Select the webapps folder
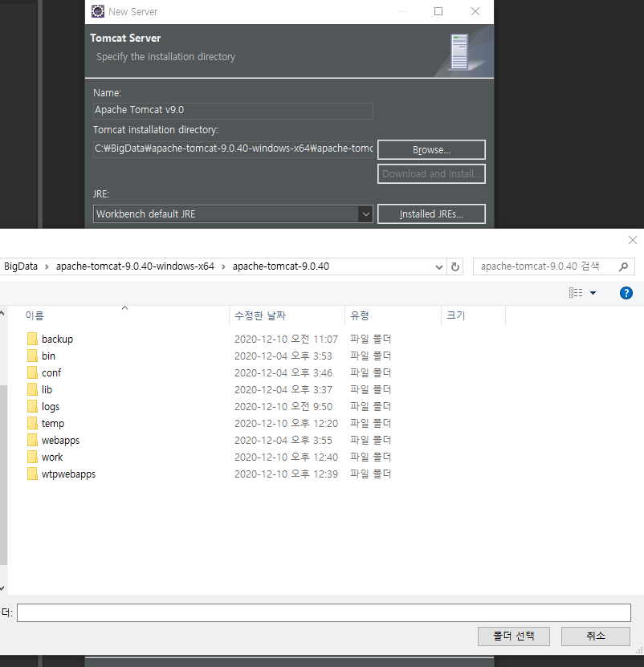Screen dimensions: 644x667 (x=60, y=441)
